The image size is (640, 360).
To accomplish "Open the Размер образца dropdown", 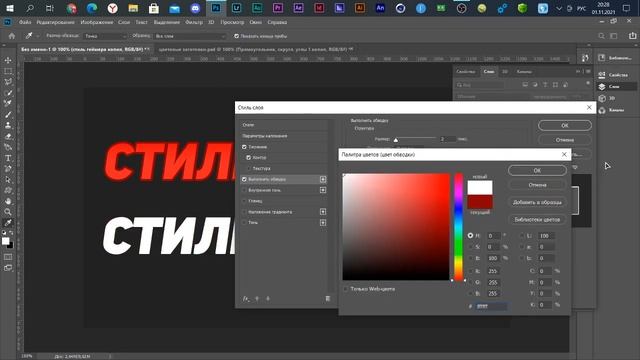I will [105, 36].
